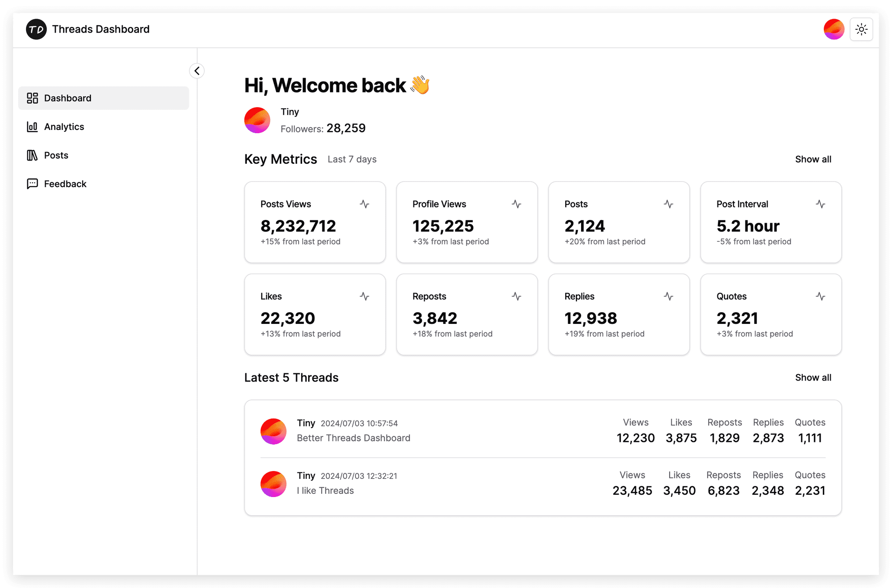Toggle the light/dark theme sun button
The width and height of the screenshot is (892, 588).
click(x=861, y=29)
